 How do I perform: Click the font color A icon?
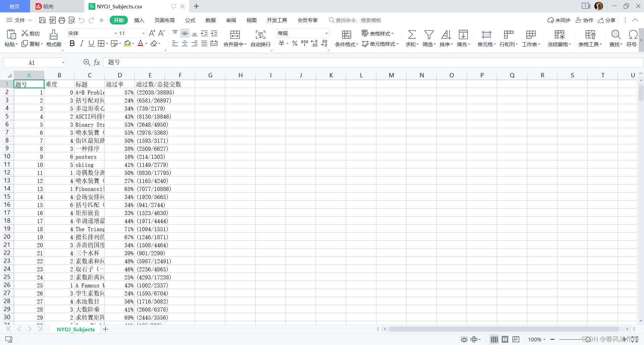141,43
